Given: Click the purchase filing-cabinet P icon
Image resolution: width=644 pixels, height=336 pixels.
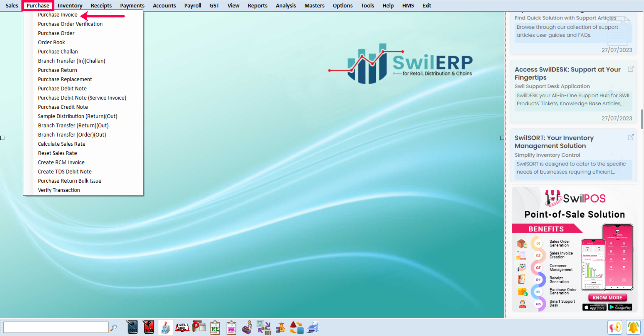Looking at the screenshot, I should coord(165,327).
